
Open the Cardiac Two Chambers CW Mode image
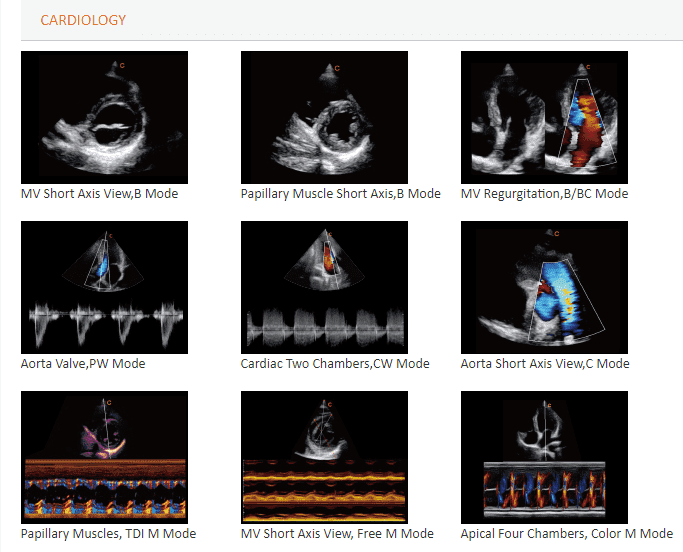pyautogui.click(x=324, y=287)
